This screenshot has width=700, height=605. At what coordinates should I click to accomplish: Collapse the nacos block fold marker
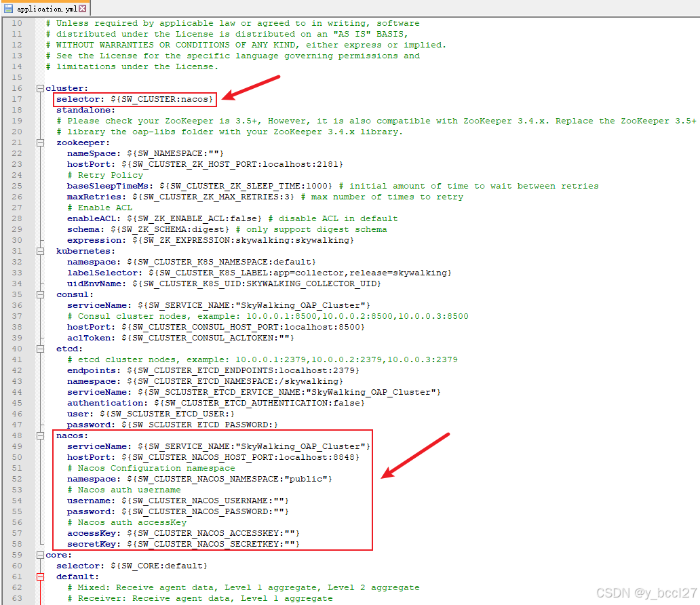pyautogui.click(x=40, y=436)
